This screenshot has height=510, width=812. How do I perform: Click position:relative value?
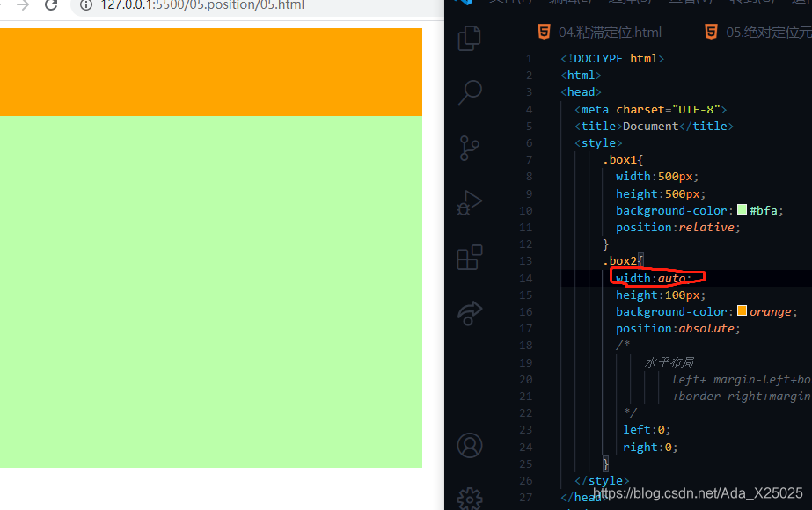coord(706,227)
